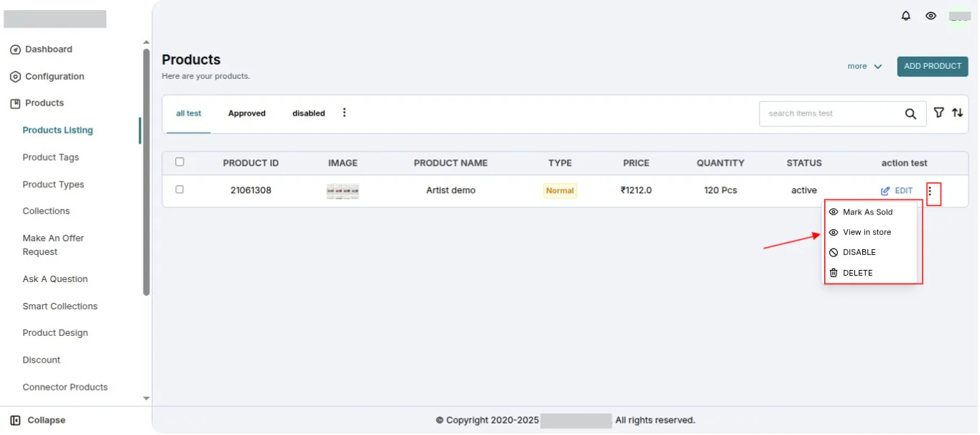Click the ban icon beside DISABLE
980x435 pixels.
click(834, 253)
